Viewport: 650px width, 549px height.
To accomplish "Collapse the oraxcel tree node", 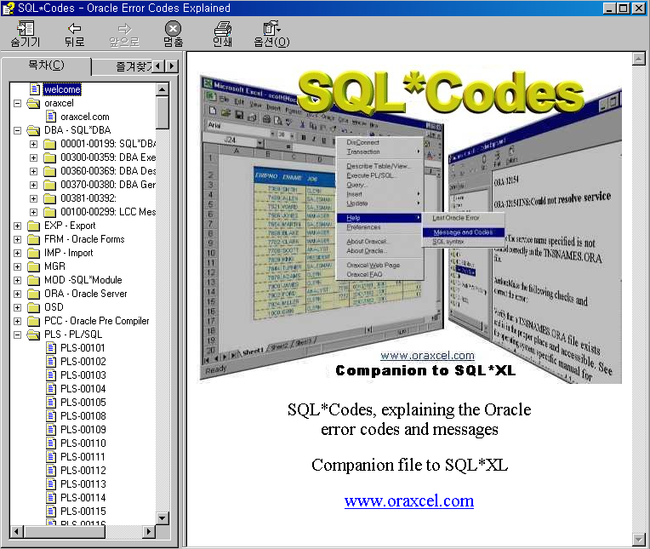I will [17, 103].
